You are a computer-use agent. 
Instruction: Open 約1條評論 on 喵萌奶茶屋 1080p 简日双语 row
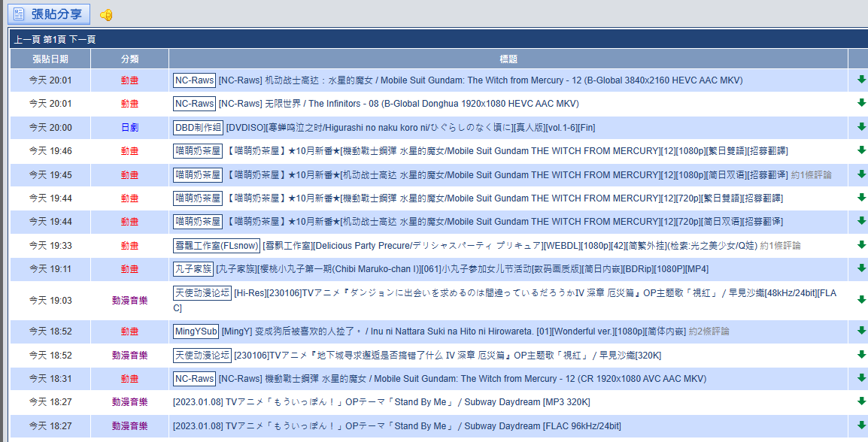(811, 174)
